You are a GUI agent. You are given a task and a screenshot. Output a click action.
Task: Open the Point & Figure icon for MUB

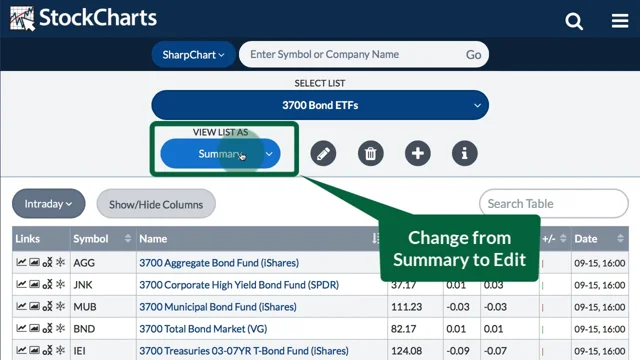click(47, 306)
